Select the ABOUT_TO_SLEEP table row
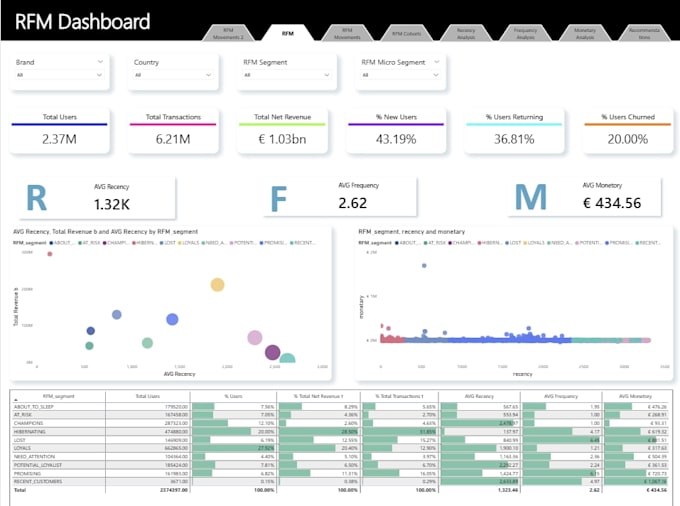Screen dimensions: 680x506 [341, 407]
